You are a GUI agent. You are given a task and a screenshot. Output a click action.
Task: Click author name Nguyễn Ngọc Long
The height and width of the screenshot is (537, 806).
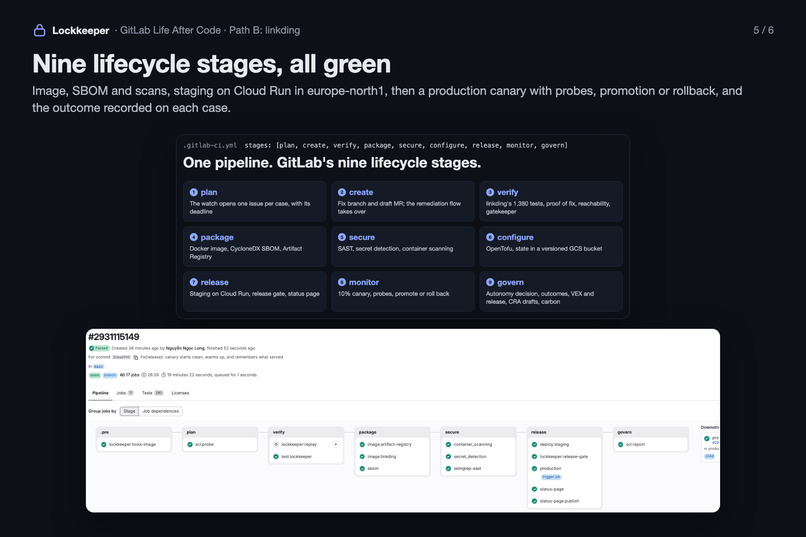pos(186,348)
